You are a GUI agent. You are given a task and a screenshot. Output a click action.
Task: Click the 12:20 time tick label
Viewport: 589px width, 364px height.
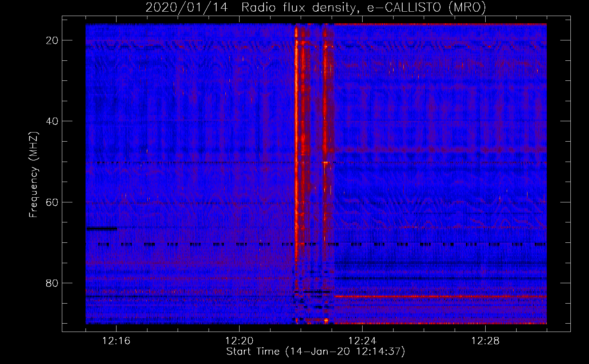point(239,341)
